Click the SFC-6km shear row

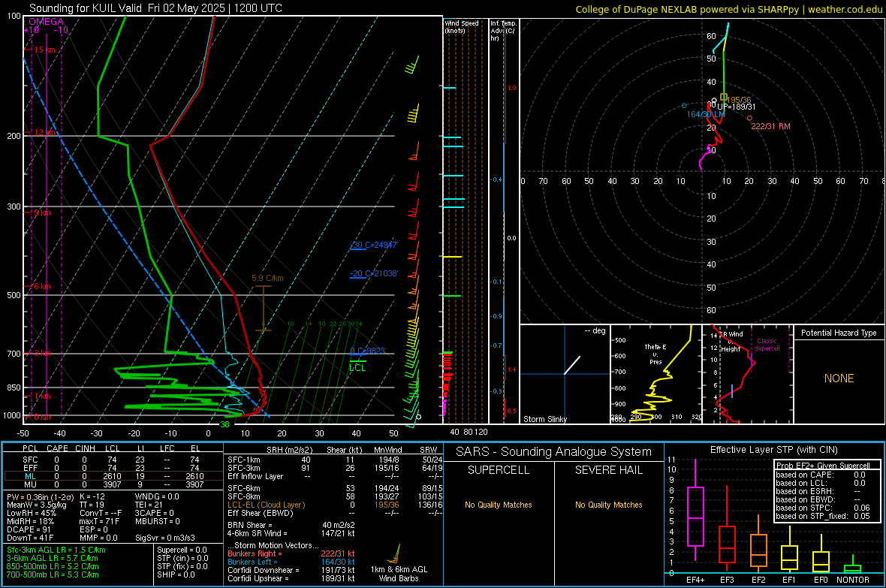pyautogui.click(x=335, y=488)
